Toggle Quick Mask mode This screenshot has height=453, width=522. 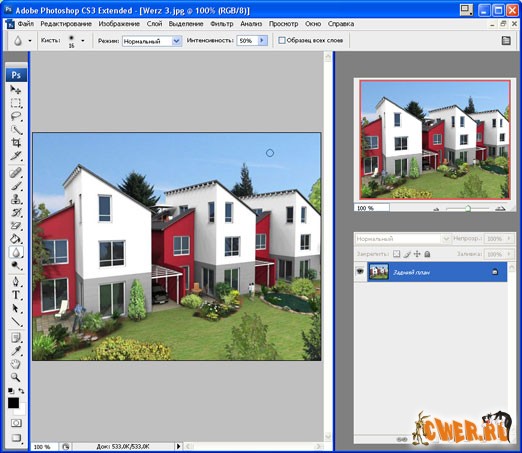[x=16, y=423]
